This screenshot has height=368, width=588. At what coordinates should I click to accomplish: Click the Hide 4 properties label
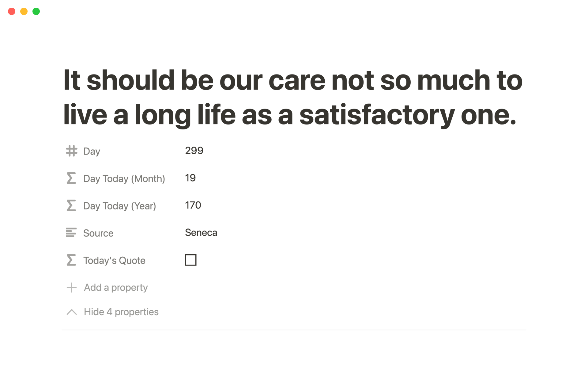coord(121,312)
